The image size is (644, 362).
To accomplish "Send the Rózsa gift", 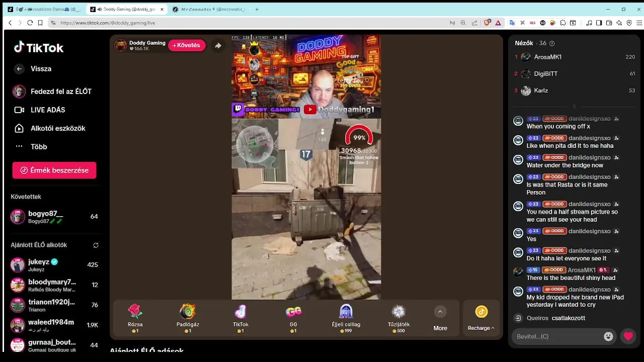I will pyautogui.click(x=135, y=318).
